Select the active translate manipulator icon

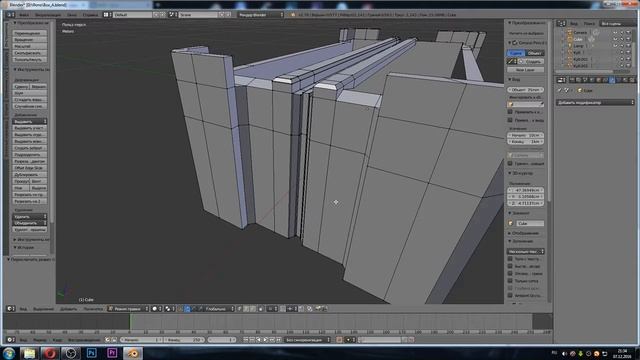point(187,309)
